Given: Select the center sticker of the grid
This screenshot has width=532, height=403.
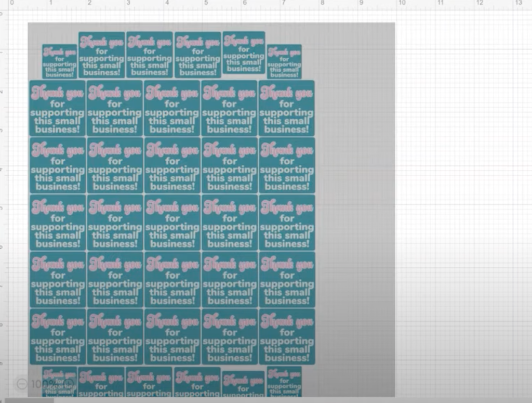Looking at the screenshot, I should pos(172,223).
